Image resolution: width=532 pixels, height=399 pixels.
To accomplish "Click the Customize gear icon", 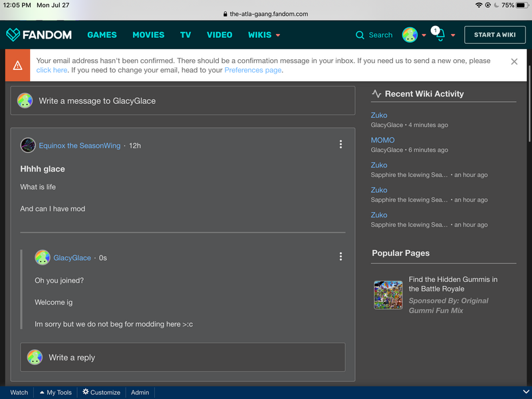I will click(x=86, y=392).
